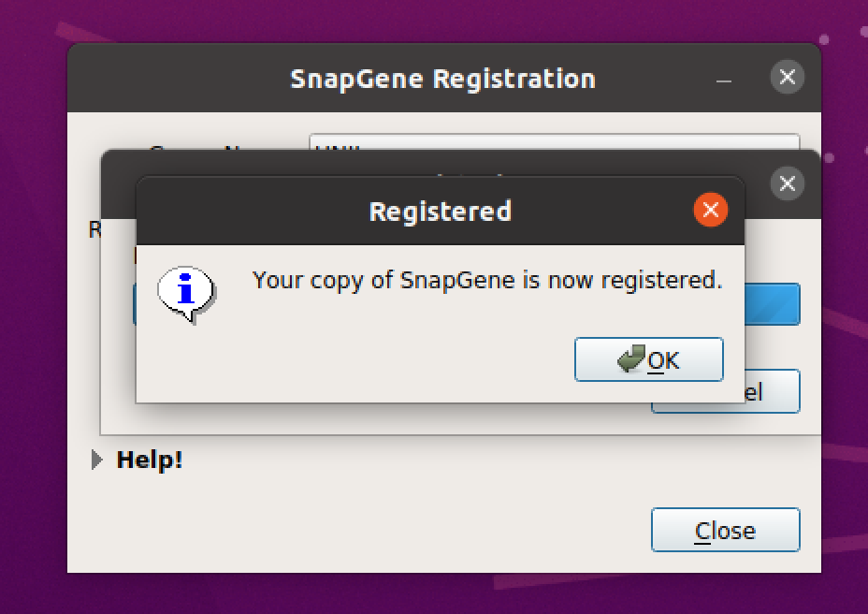Minimize the SnapGene Registration window

coord(723,79)
